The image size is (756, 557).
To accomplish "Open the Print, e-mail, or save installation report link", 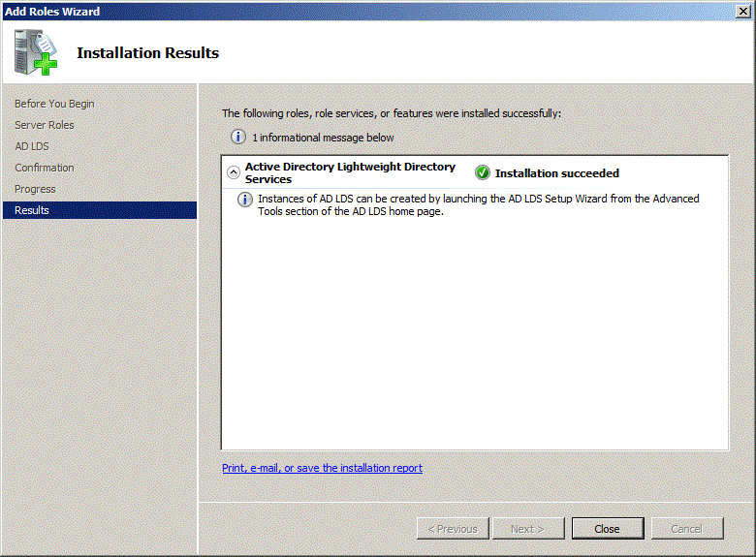I will 322,468.
